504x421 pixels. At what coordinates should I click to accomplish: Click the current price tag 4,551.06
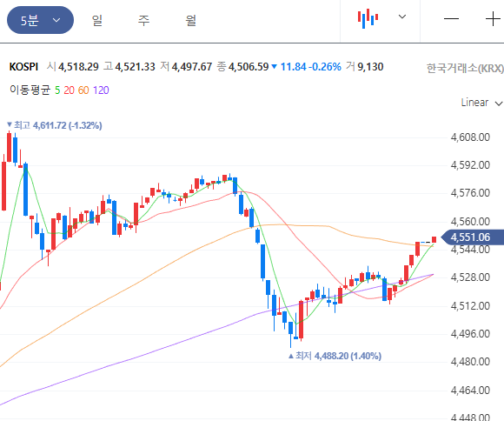pos(472,237)
